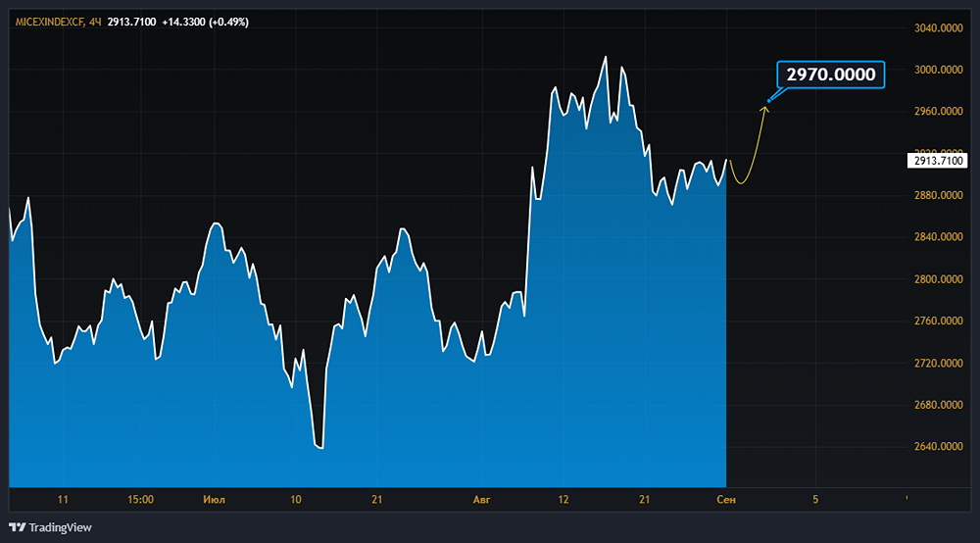Image resolution: width=980 pixels, height=543 pixels.
Task: Open the TradingView wordmark link
Action: coord(60,527)
